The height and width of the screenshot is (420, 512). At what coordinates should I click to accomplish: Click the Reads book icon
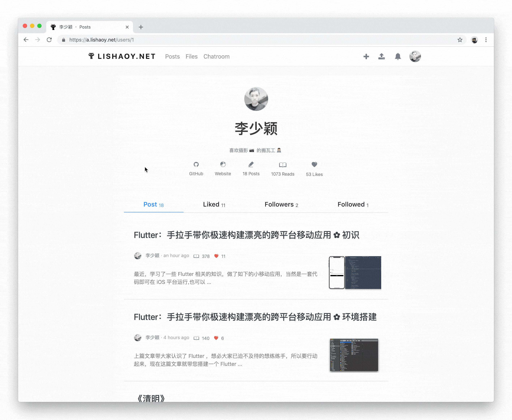[x=282, y=165]
